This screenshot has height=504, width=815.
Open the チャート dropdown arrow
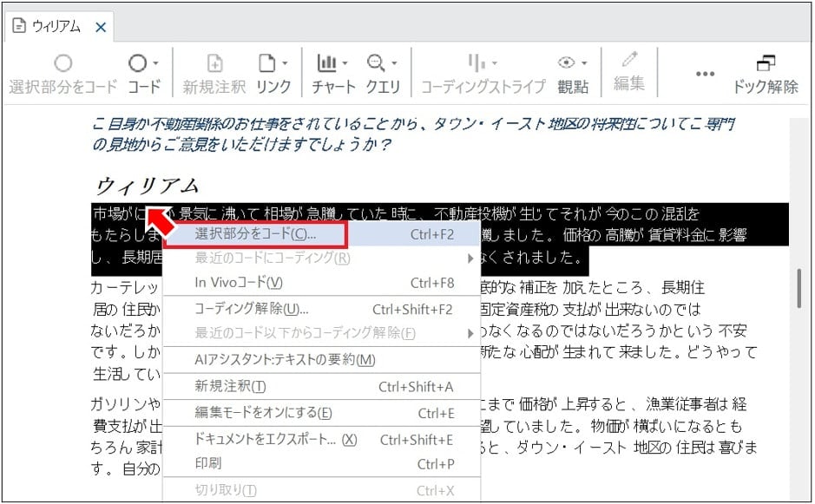point(344,65)
